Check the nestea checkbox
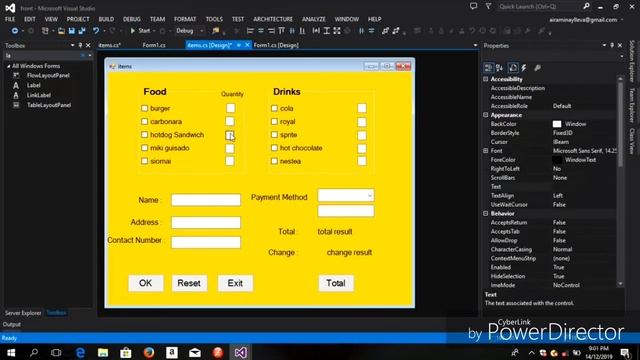Screen dimensions: 640x360 point(274,161)
